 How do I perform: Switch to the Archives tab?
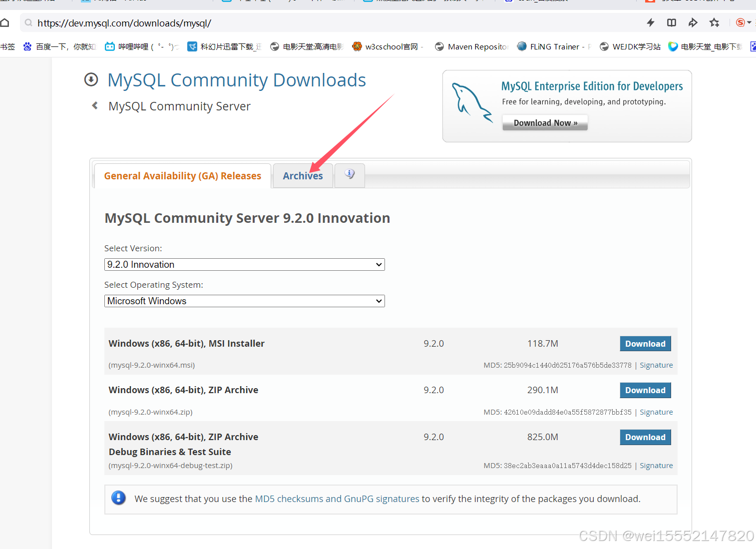click(303, 176)
